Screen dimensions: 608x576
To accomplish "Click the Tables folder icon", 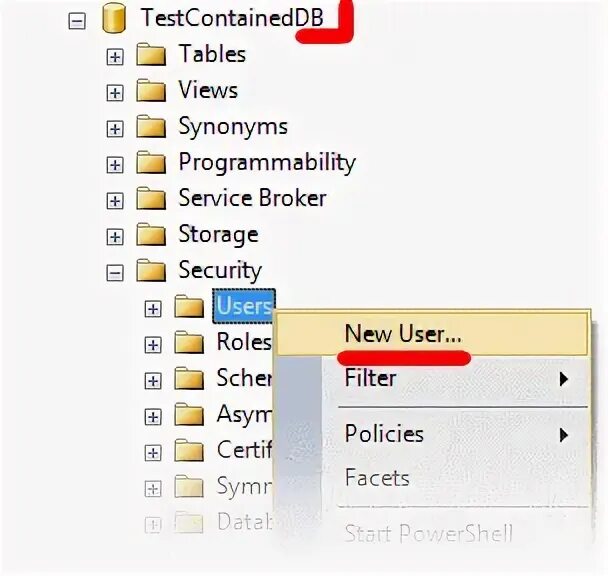I will (x=151, y=54).
